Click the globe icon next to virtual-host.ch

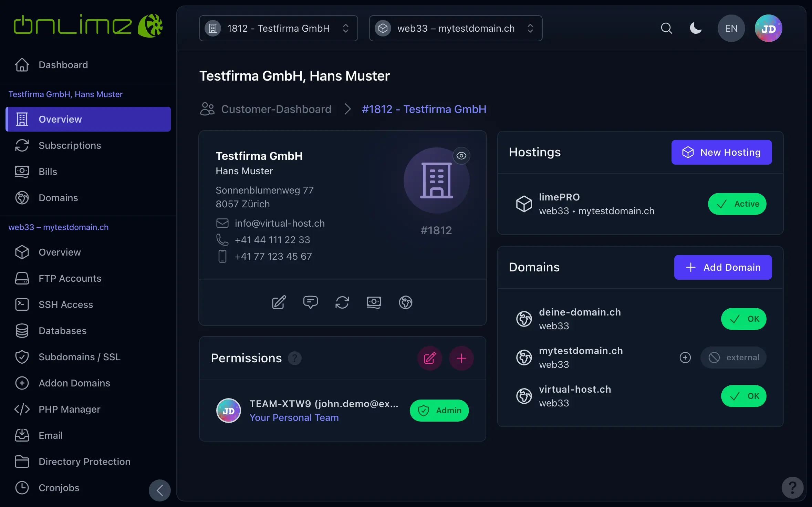524,396
